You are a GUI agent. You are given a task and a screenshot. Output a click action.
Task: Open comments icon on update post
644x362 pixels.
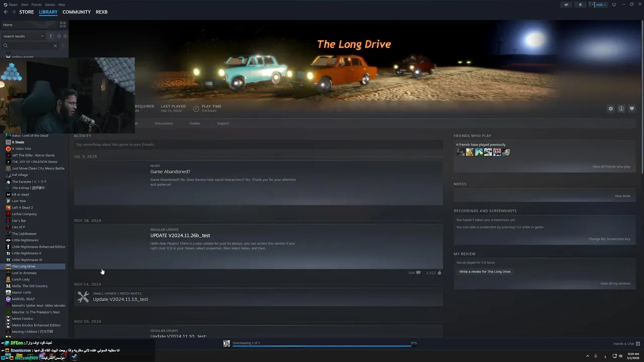point(418,273)
